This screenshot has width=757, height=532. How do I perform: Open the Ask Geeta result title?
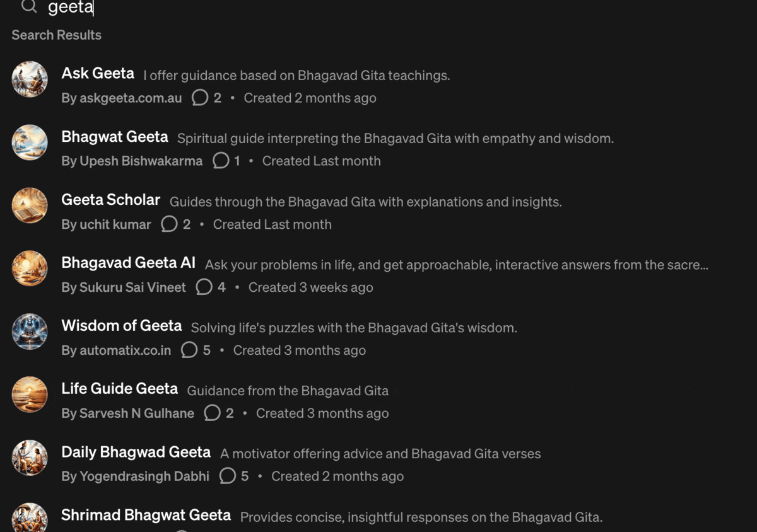click(x=98, y=74)
